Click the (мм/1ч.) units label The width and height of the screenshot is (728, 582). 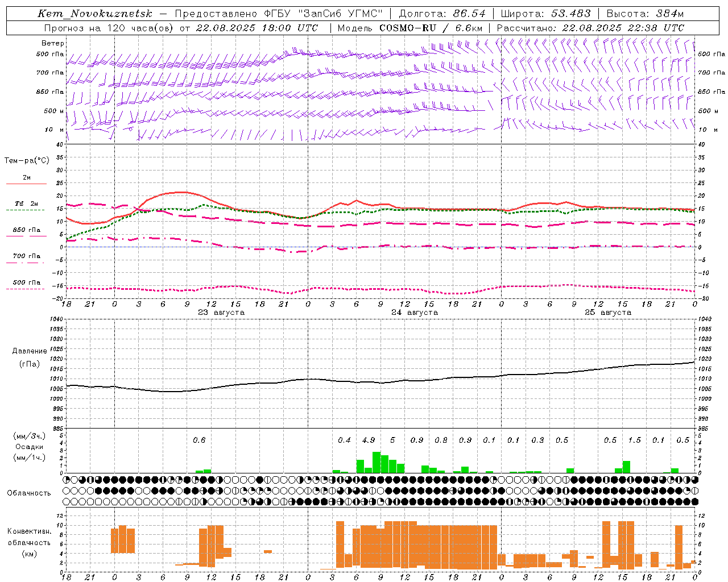click(x=30, y=458)
